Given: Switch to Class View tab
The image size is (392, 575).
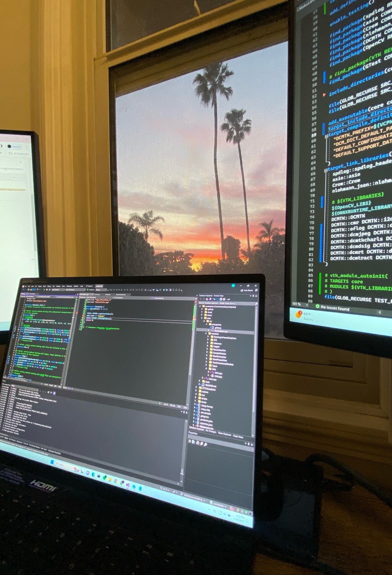Looking at the screenshot, I should click(238, 436).
